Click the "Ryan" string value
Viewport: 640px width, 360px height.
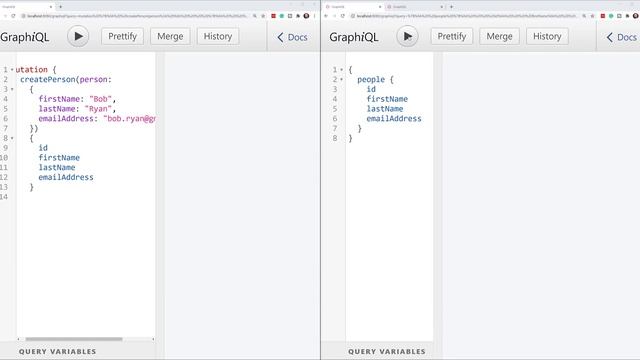(98, 109)
